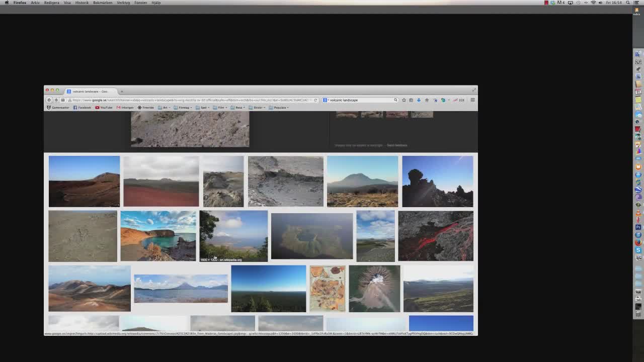This screenshot has width=644, height=362.
Task: Open a new browser tab
Action: (122, 92)
